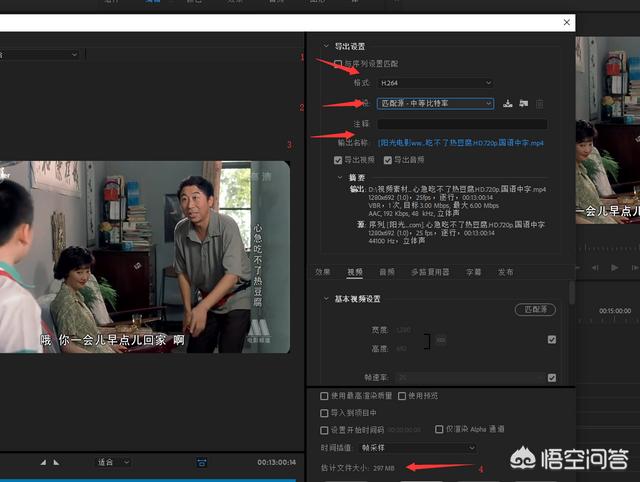Switch to the 视频 tab
Viewport: 640px width, 482px height.
coord(355,272)
